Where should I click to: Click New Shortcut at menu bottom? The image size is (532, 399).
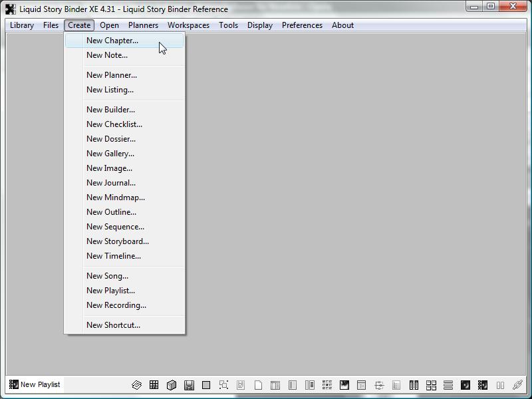tap(113, 325)
